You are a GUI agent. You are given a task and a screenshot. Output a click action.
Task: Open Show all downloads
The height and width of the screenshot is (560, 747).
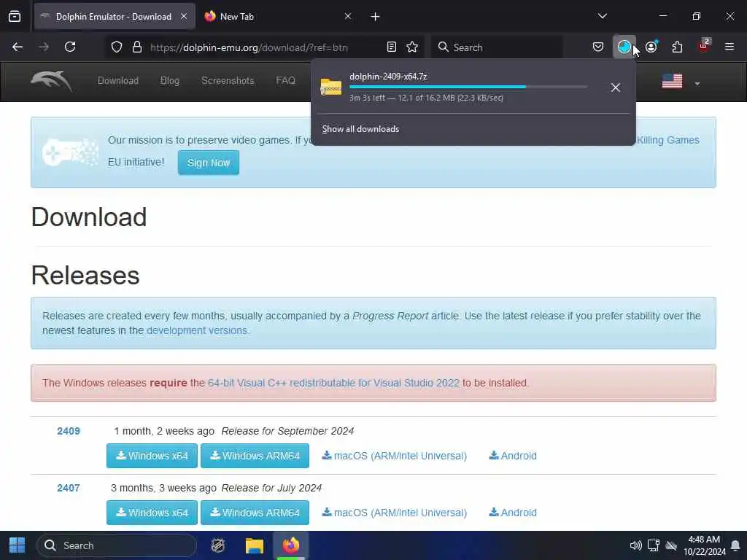tap(360, 129)
